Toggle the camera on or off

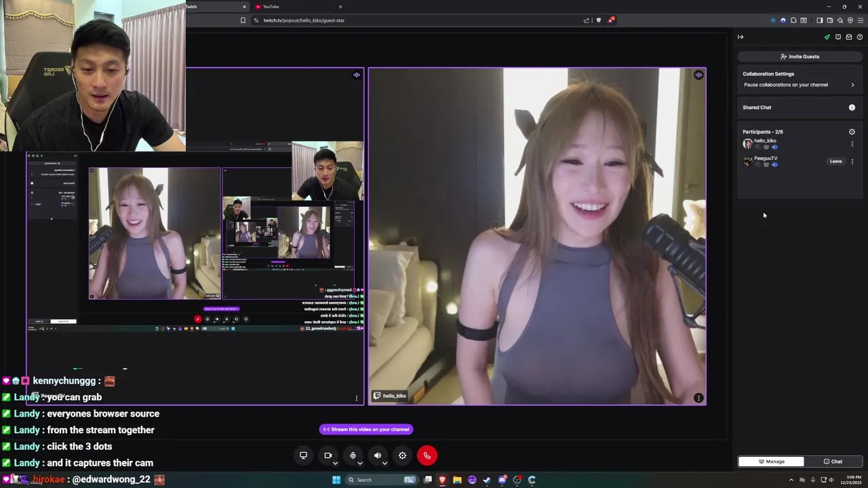[x=328, y=455]
